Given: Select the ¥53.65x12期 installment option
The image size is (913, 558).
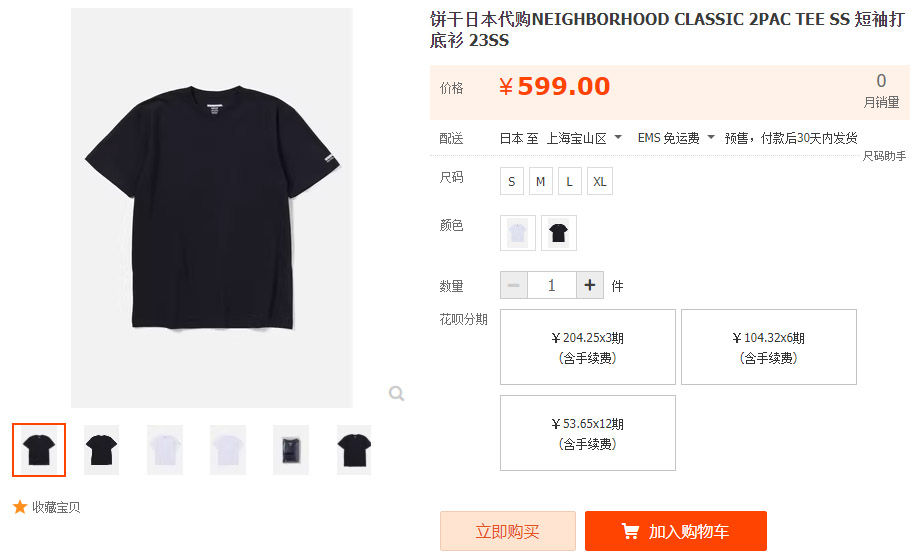Looking at the screenshot, I should pyautogui.click(x=588, y=433).
